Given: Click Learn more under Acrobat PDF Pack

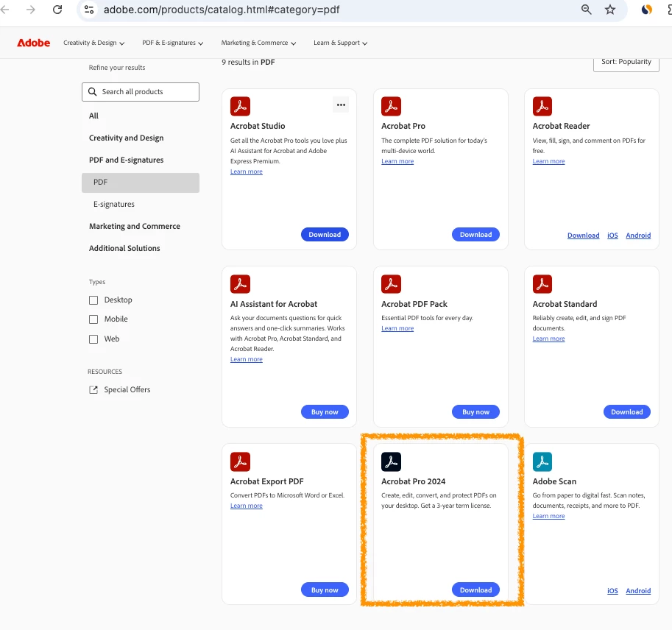Looking at the screenshot, I should [397, 328].
